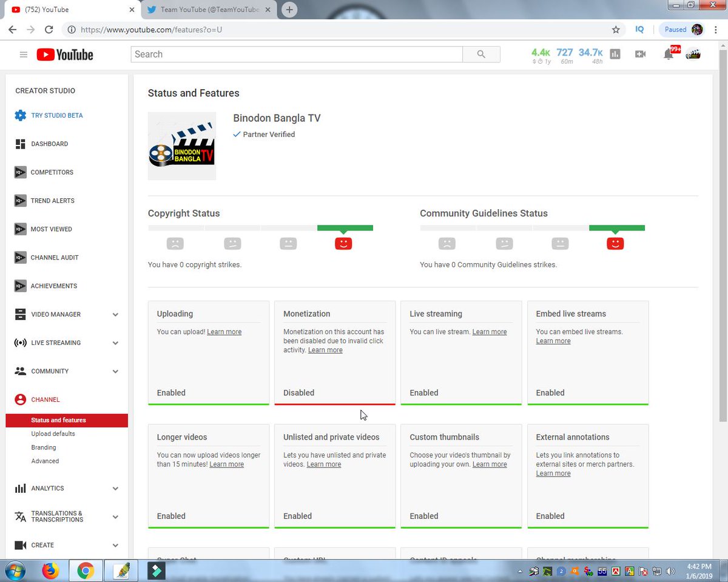Reload the page in Chrome

point(49,29)
